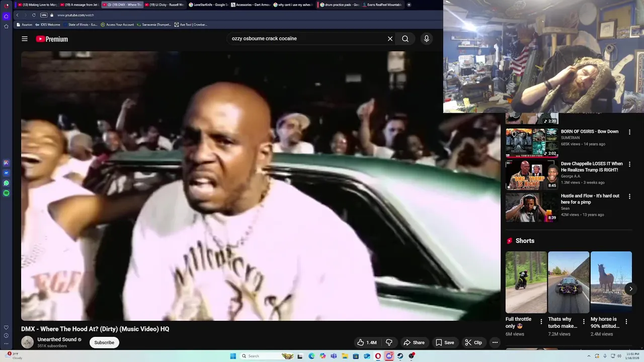Open the YouTube guide hamburger menu

25,39
